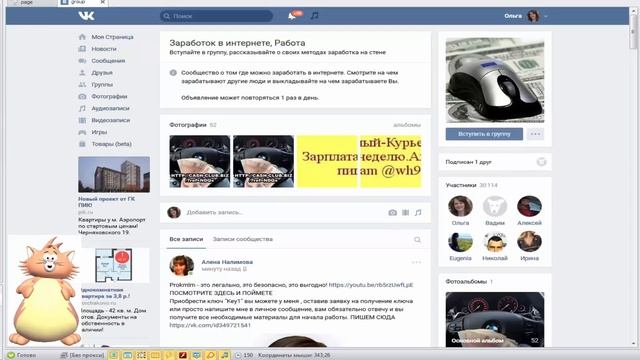
Task: Open member Ирина's avatar
Action: (x=529, y=242)
